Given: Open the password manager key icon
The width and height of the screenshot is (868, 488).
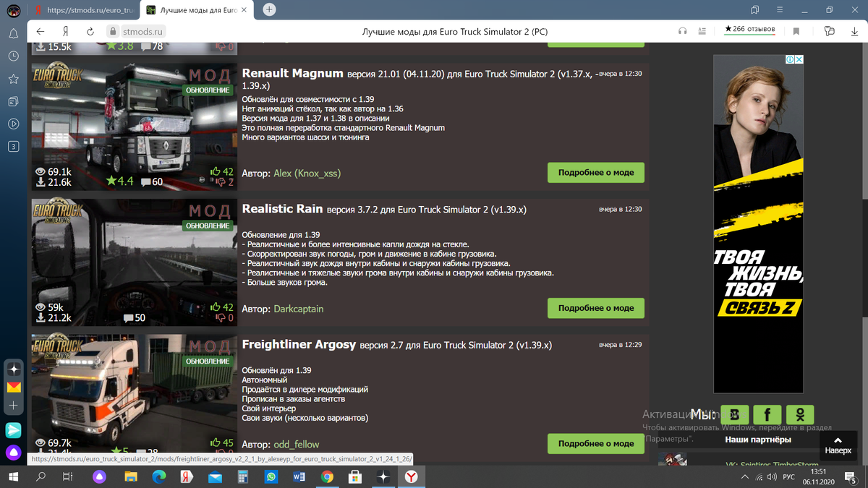Looking at the screenshot, I should pos(830,31).
